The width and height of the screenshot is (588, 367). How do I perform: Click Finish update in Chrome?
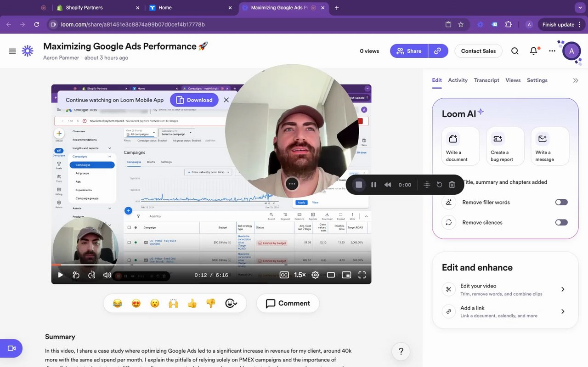558,24
